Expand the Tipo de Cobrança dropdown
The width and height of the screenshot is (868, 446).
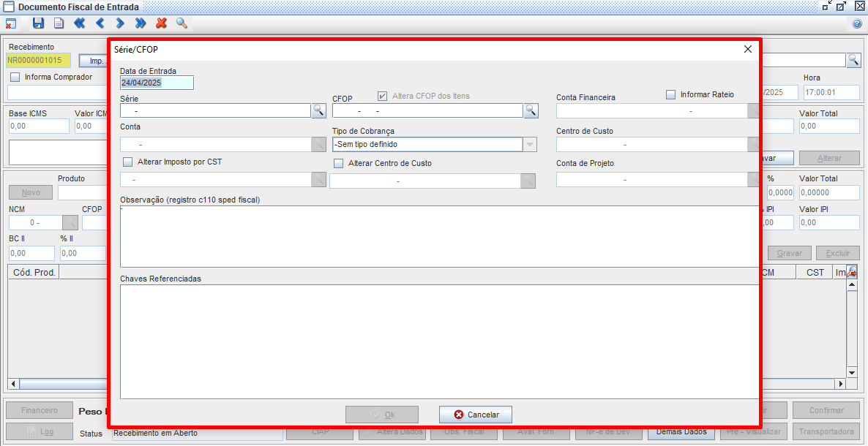pyautogui.click(x=530, y=145)
